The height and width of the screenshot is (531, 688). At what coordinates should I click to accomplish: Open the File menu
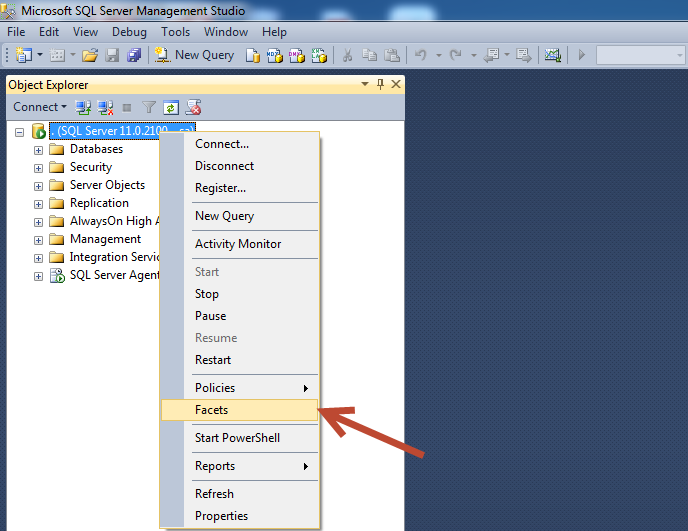point(16,32)
